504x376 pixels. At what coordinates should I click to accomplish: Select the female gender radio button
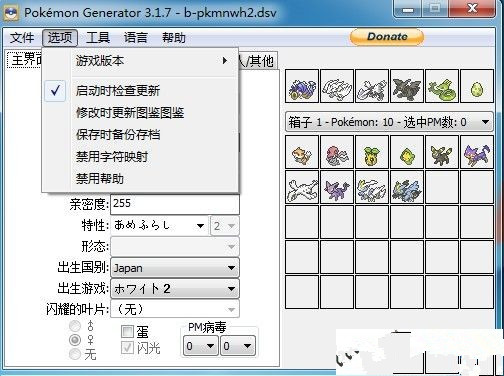point(75,340)
